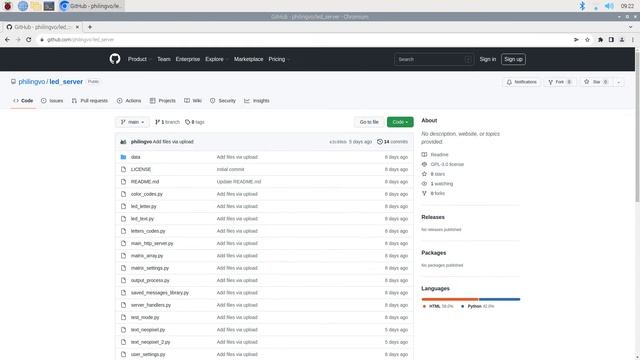The height and width of the screenshot is (360, 640).
Task: Click the share page icon in address bar
Action: pyautogui.click(x=576, y=40)
